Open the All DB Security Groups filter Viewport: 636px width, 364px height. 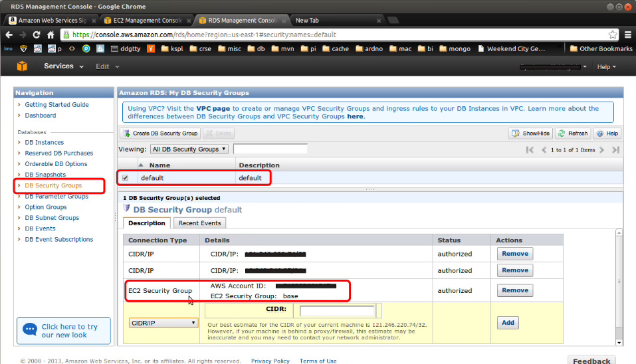[189, 149]
